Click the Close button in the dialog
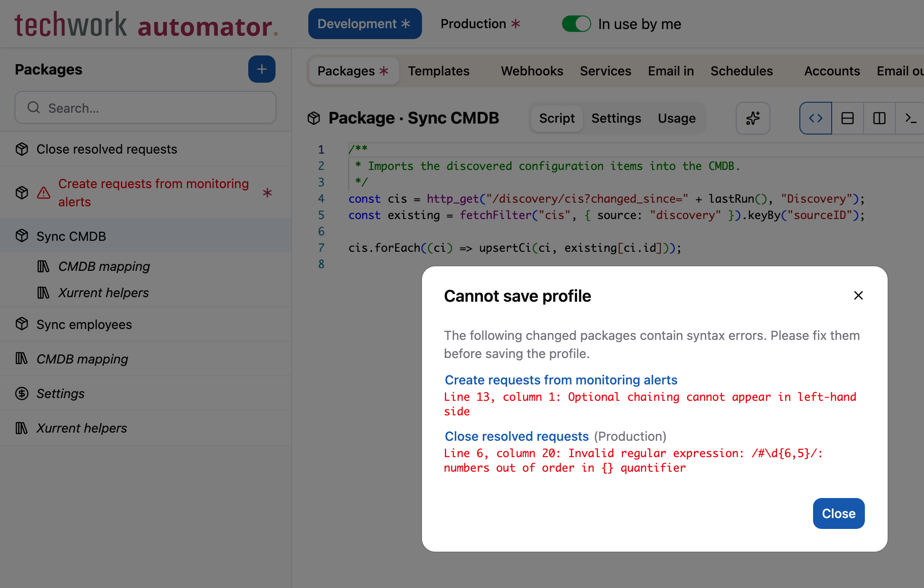924x588 pixels. click(839, 513)
